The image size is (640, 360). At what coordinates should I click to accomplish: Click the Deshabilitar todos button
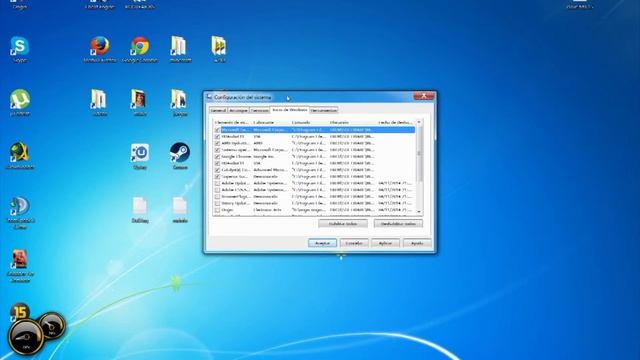398,224
